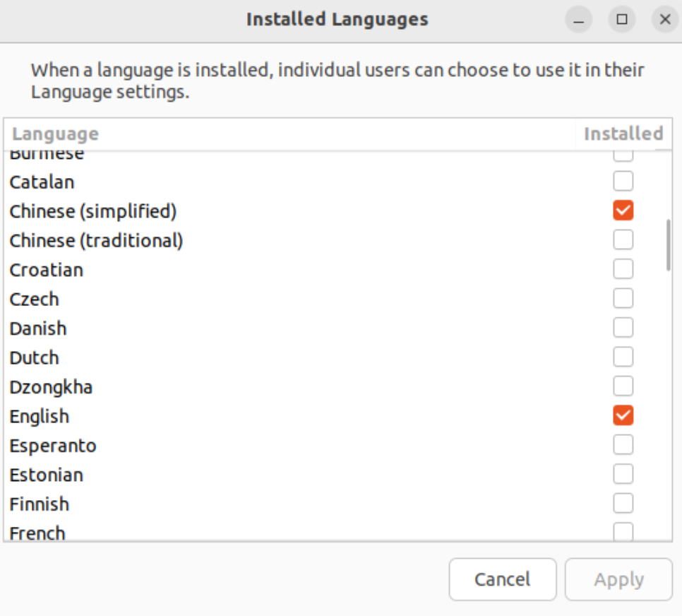This screenshot has width=682, height=616.
Task: Click the Cancel button
Action: 502,580
